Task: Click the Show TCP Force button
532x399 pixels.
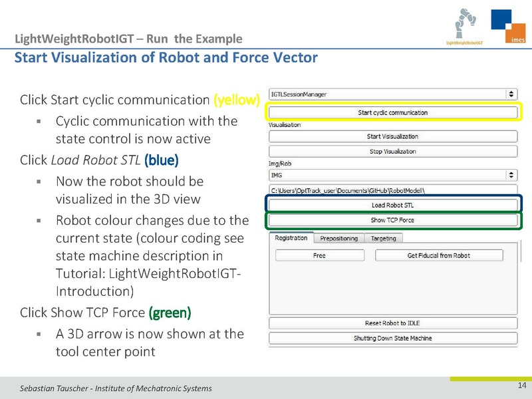Action: pos(392,220)
